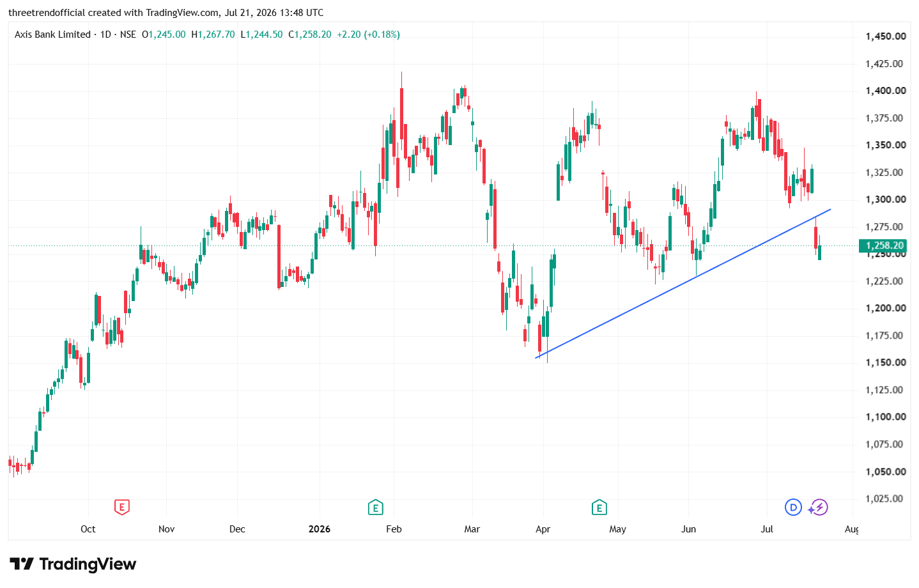
Task: Click the high value H1,267.70
Action: point(213,35)
